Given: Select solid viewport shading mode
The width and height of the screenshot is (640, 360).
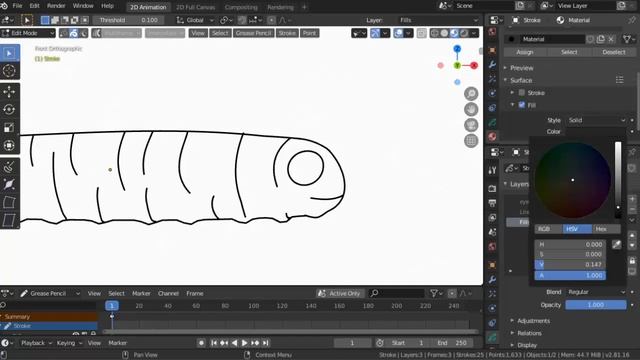Looking at the screenshot, I should click(x=444, y=33).
